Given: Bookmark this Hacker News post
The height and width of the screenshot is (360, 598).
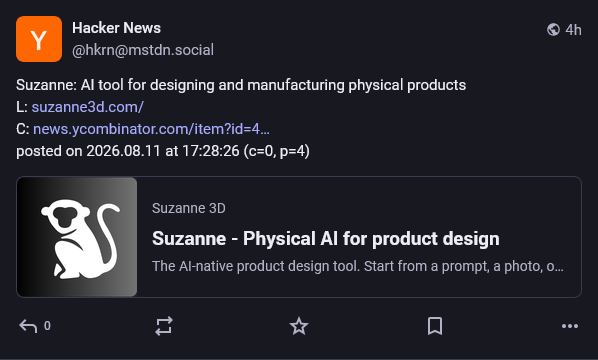Looking at the screenshot, I should [435, 326].
